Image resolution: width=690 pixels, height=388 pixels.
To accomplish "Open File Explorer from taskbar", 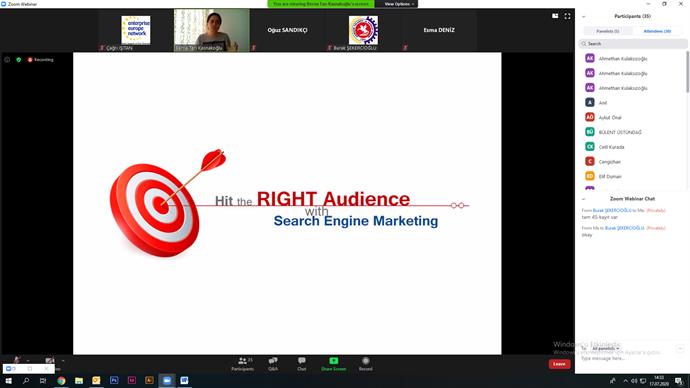I will 79,381.
